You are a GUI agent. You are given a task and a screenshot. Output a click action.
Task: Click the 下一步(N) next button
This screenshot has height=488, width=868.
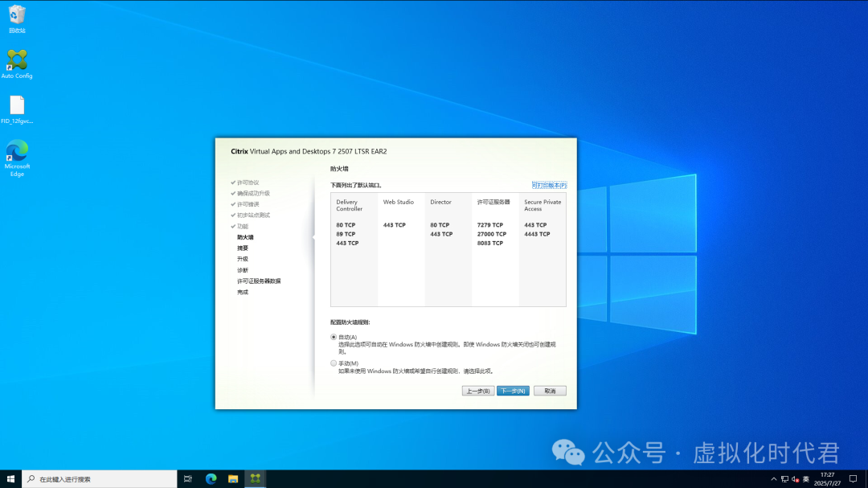(513, 391)
